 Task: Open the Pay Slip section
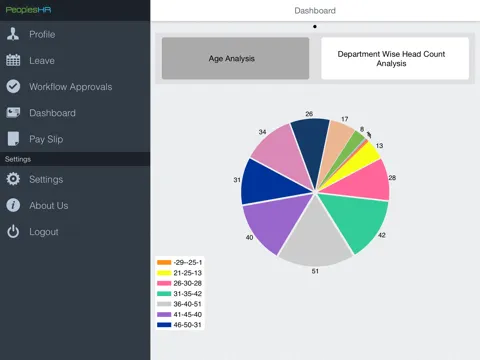pos(75,139)
